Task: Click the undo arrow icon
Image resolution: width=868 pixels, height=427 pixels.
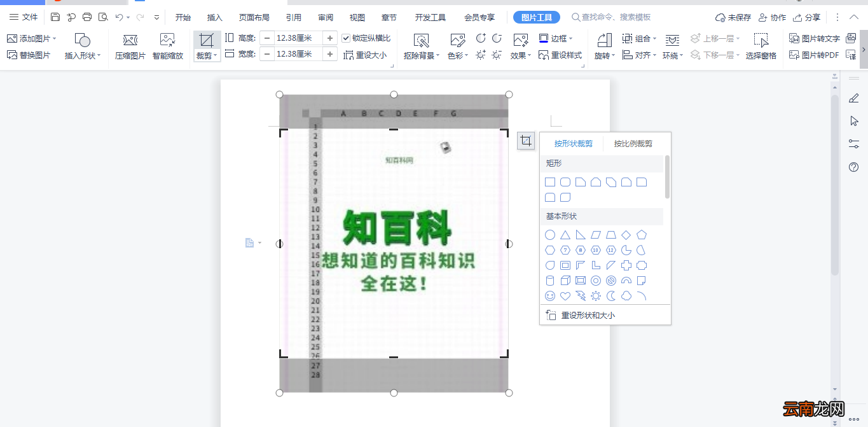Action: 119,17
